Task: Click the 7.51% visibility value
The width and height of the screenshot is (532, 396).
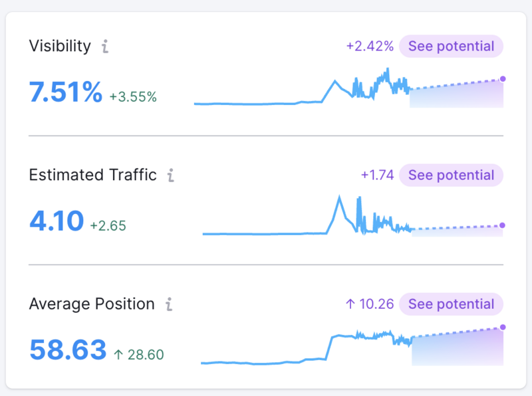Action: pyautogui.click(x=65, y=92)
